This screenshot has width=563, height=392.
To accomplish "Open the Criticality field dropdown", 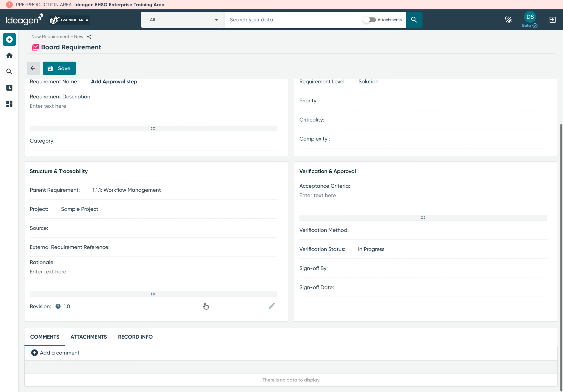I will coord(423,120).
